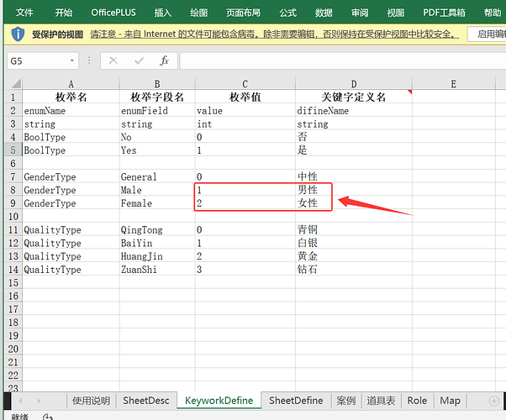The width and height of the screenshot is (506, 420).
Task: Open the 帮助 ribbon tab
Action: click(x=493, y=13)
